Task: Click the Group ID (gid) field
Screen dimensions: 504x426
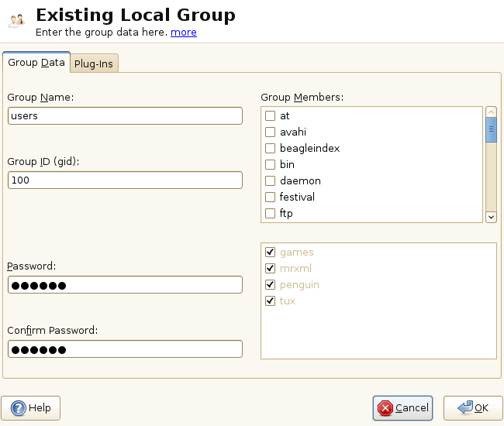Action: click(125, 180)
